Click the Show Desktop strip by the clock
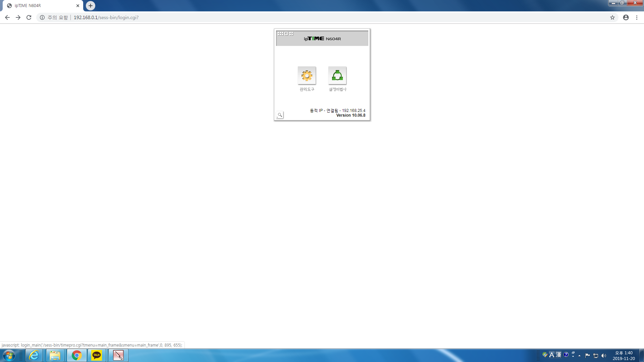This screenshot has height=362, width=644. [641, 355]
